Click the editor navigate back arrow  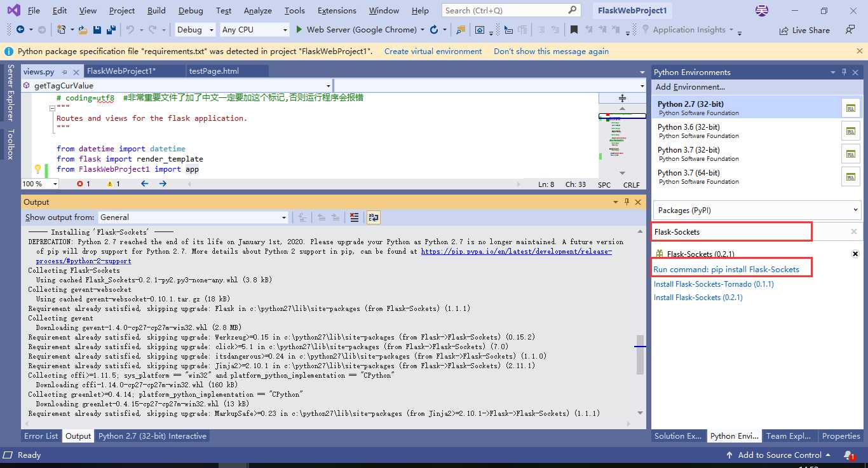tap(144, 184)
